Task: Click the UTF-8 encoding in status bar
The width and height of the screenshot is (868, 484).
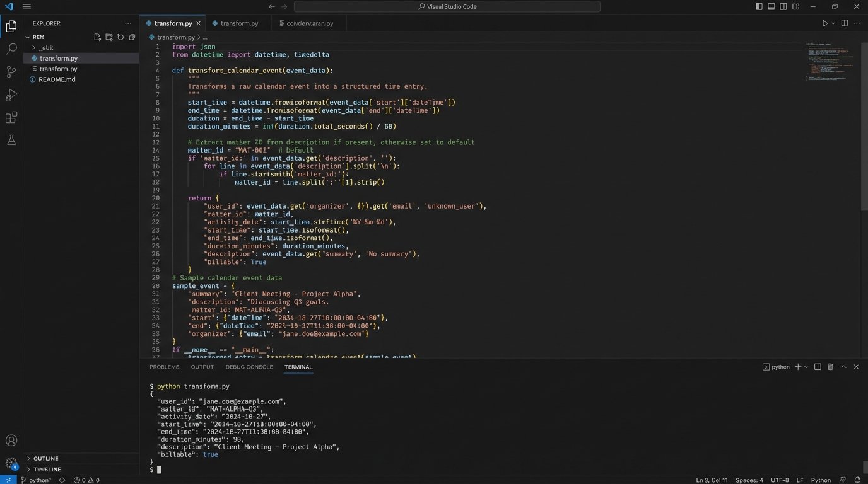Action: pos(779,480)
